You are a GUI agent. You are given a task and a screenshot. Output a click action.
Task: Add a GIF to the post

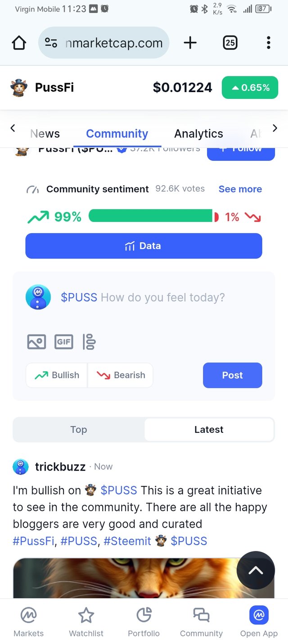click(63, 342)
